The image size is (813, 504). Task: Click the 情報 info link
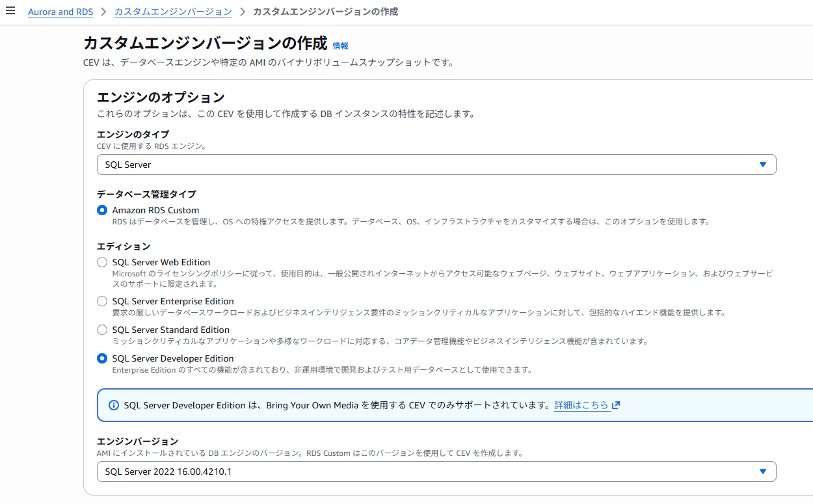pos(340,46)
